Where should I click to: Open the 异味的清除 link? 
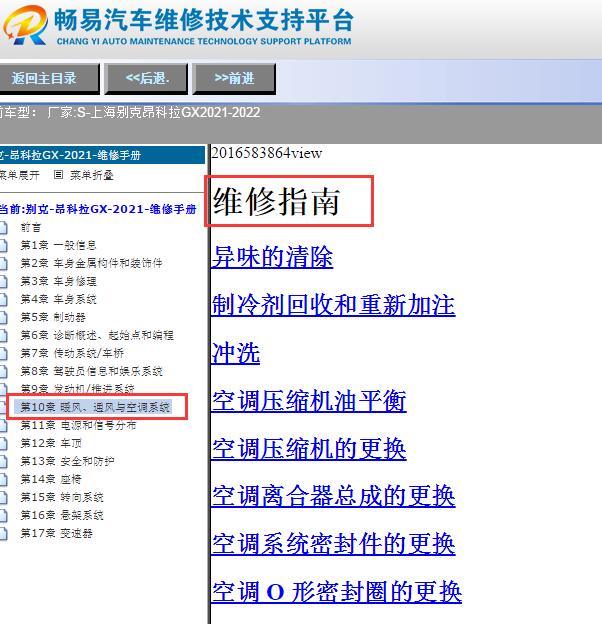click(x=272, y=257)
